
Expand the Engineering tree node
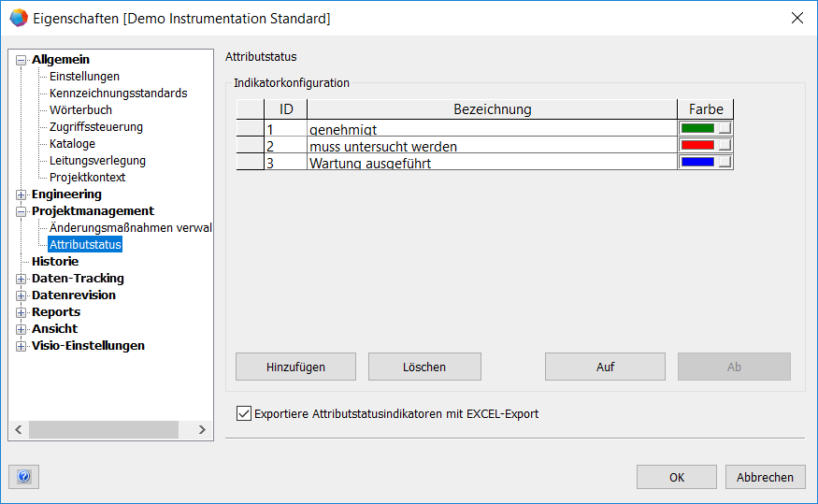point(22,194)
